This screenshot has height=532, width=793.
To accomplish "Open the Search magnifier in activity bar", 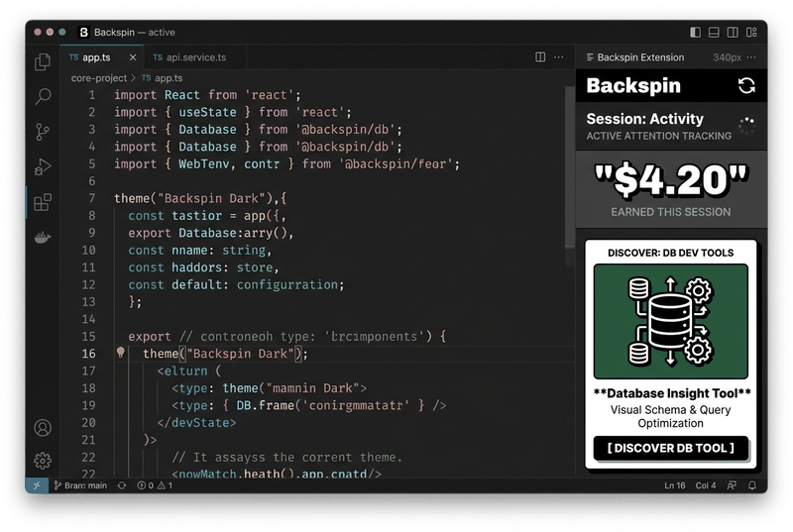I will pos(43,96).
